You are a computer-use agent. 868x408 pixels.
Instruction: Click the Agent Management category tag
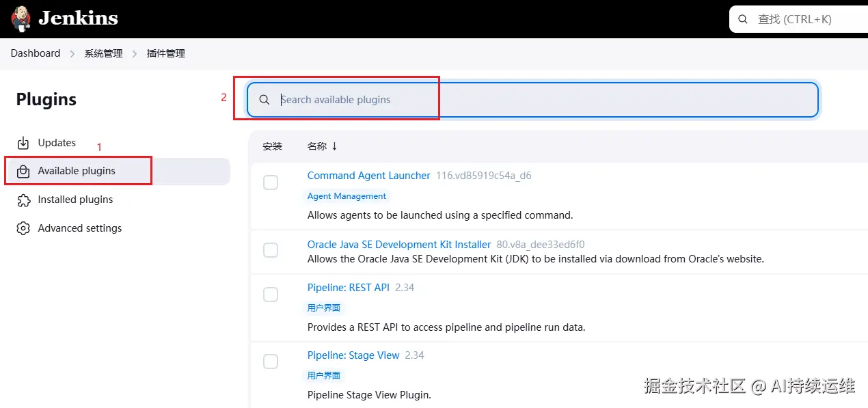347,196
